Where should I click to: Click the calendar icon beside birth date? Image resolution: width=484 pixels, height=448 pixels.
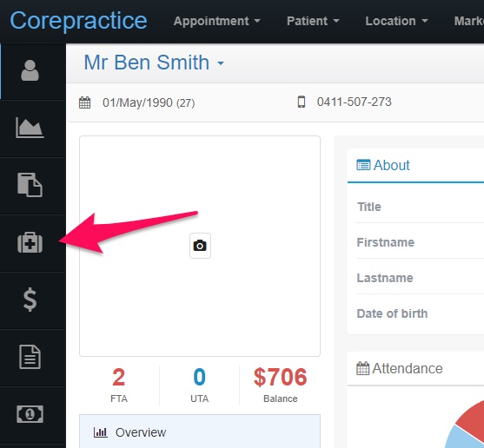tap(84, 102)
